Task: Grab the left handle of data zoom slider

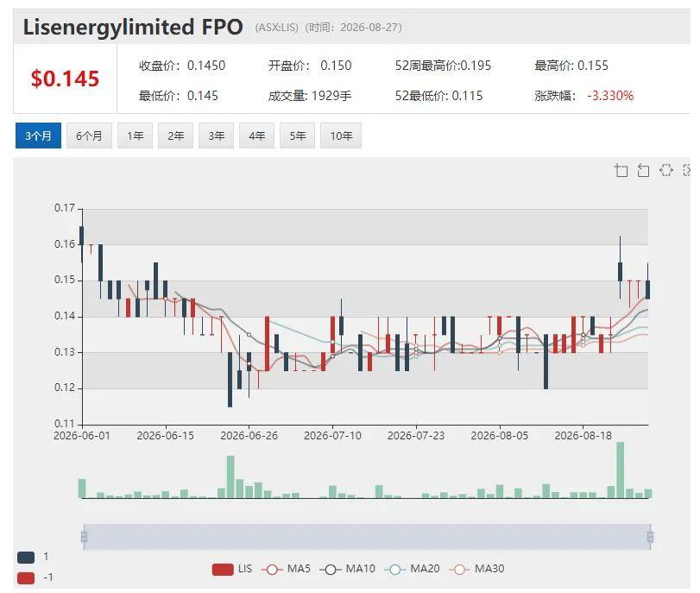Action: point(84,536)
